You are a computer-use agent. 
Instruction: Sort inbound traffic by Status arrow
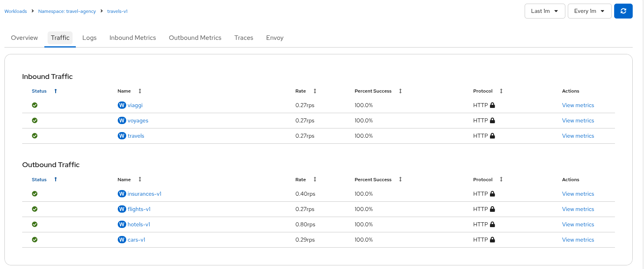[56, 91]
